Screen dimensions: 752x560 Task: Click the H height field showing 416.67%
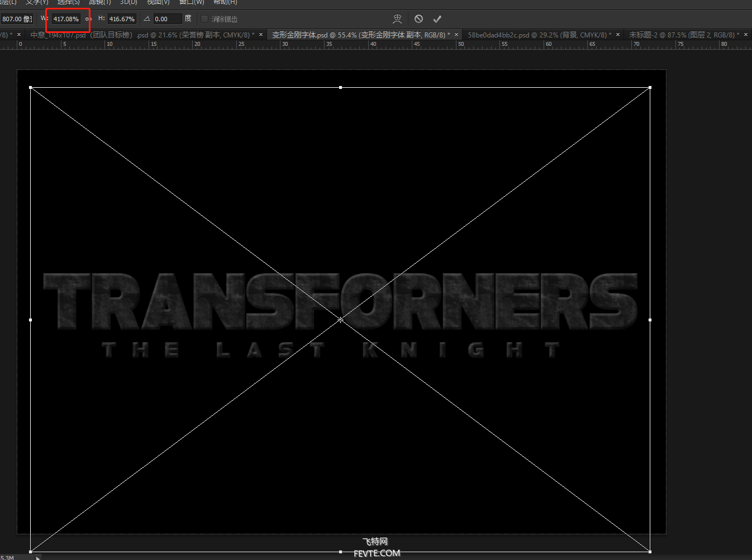122,19
